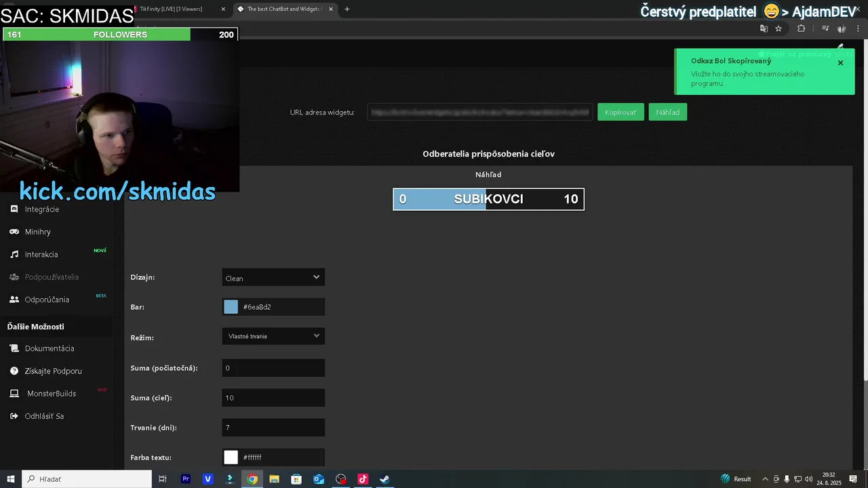Open the Farba textu white color swatch

point(231,457)
